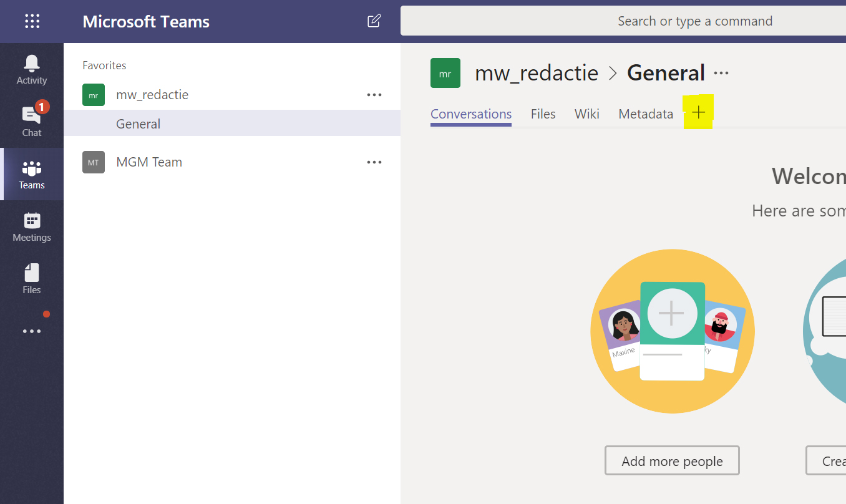Open the app launcher waffle icon
The height and width of the screenshot is (504, 846).
pyautogui.click(x=32, y=21)
